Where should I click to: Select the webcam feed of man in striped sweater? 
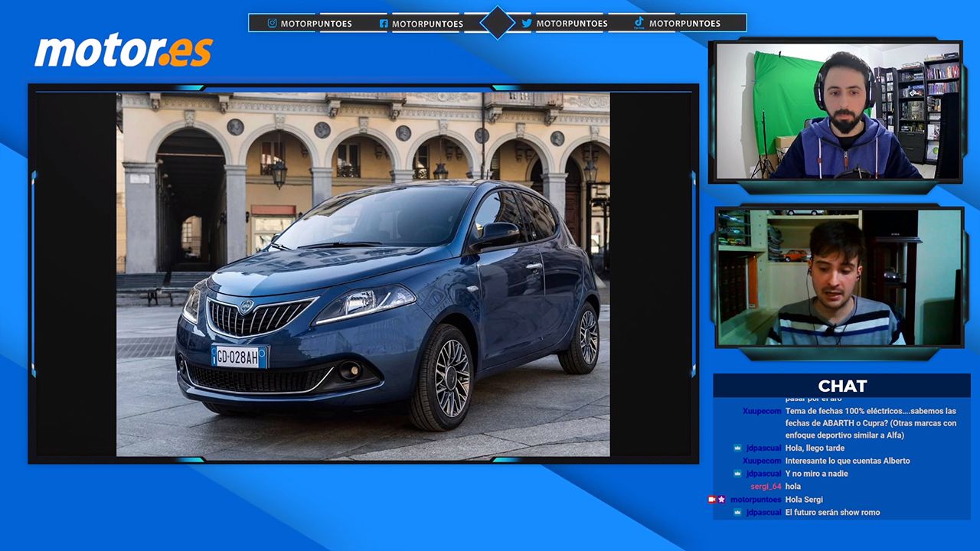[840, 277]
